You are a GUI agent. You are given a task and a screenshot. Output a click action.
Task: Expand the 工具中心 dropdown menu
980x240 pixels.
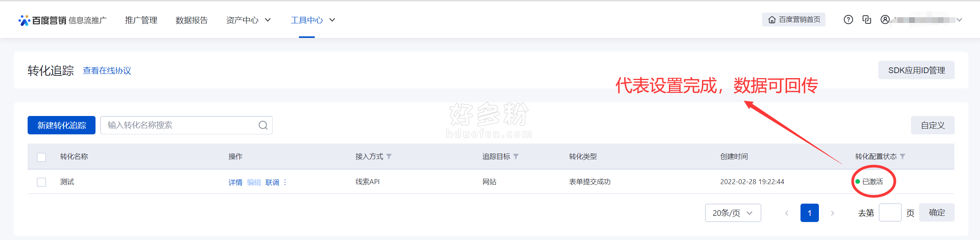coord(313,20)
